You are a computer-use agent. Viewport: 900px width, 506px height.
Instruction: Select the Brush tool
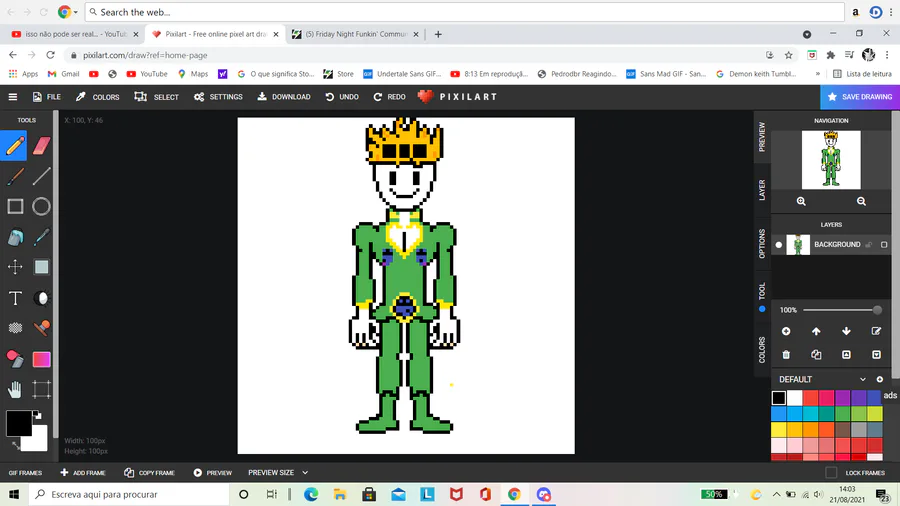click(15, 176)
